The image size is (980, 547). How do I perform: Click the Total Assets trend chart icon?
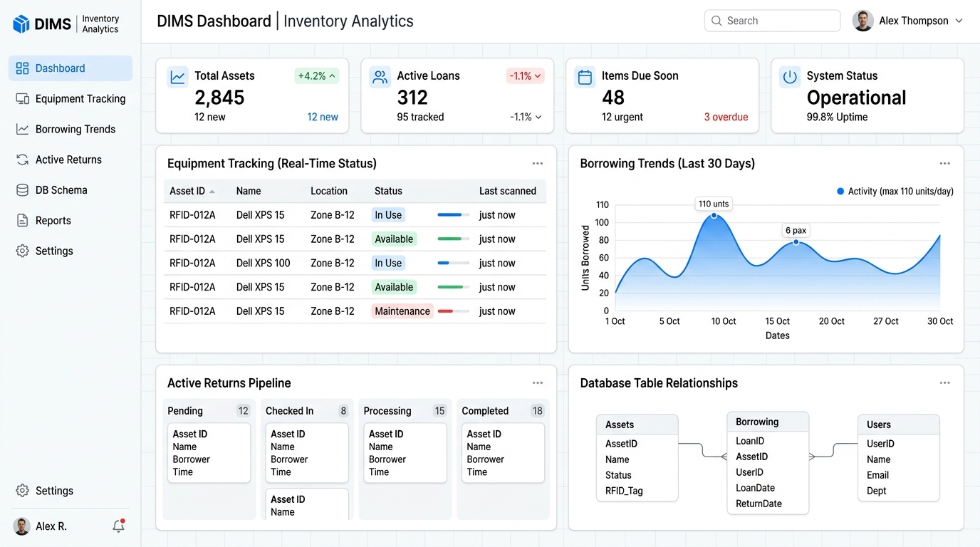(177, 77)
